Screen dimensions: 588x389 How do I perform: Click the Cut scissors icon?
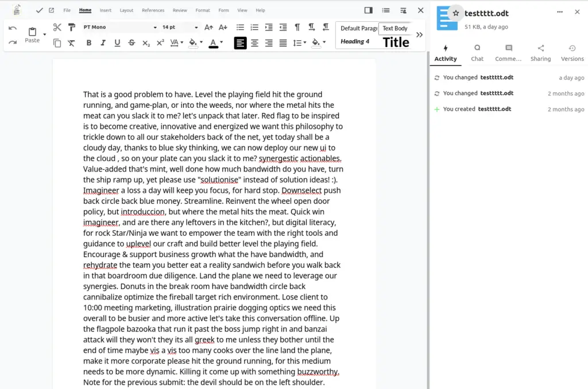(x=57, y=27)
